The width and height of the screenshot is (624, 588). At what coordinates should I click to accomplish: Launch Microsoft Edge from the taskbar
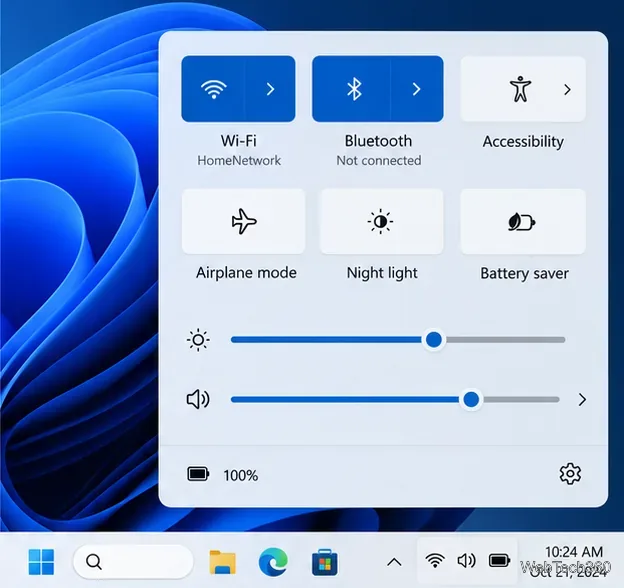(273, 562)
